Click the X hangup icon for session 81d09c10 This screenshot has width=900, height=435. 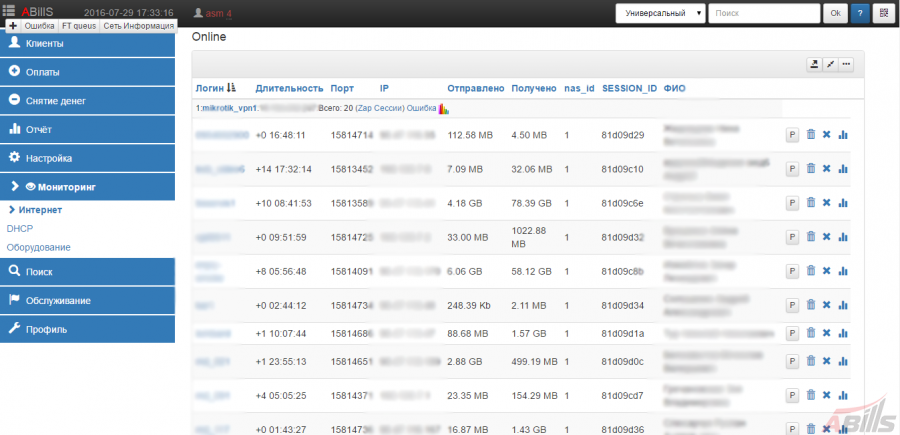tap(827, 169)
